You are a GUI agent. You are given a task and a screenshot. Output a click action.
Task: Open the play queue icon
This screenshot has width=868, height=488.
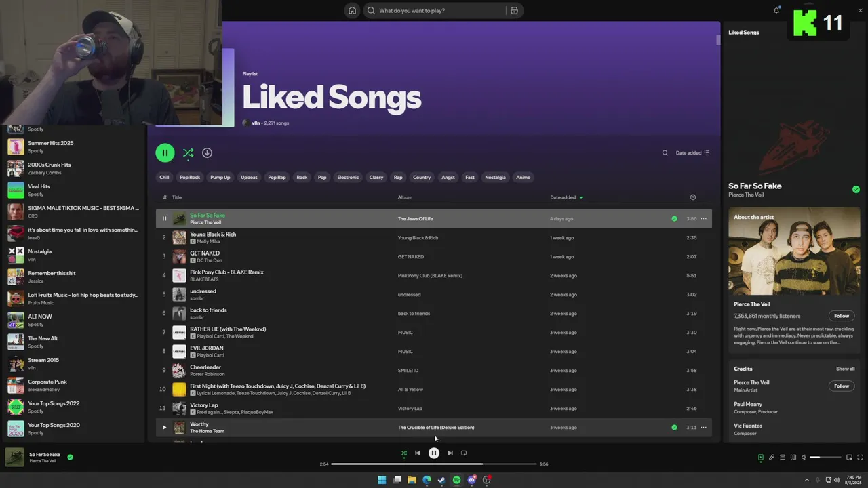tap(782, 457)
